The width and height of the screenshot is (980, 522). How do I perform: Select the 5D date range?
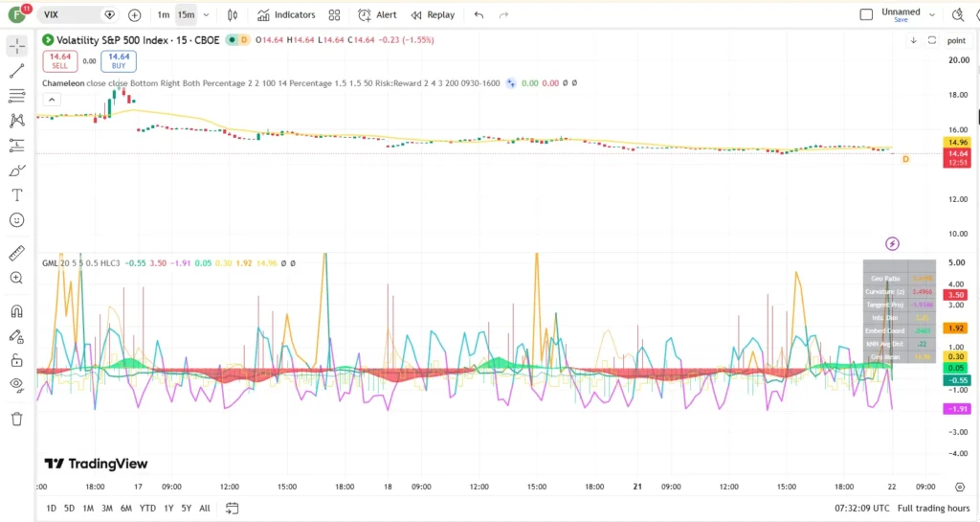click(69, 509)
